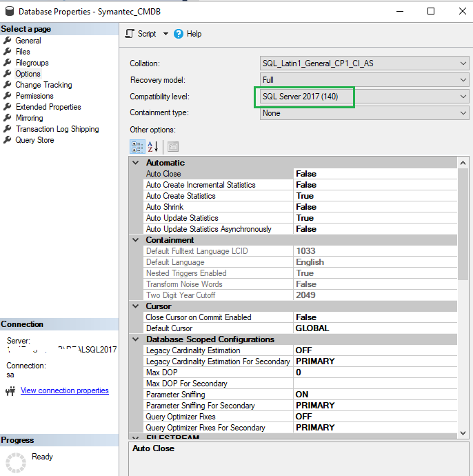Click wrench icon beside Permissions
Screen dimensions: 473x476
8,96
